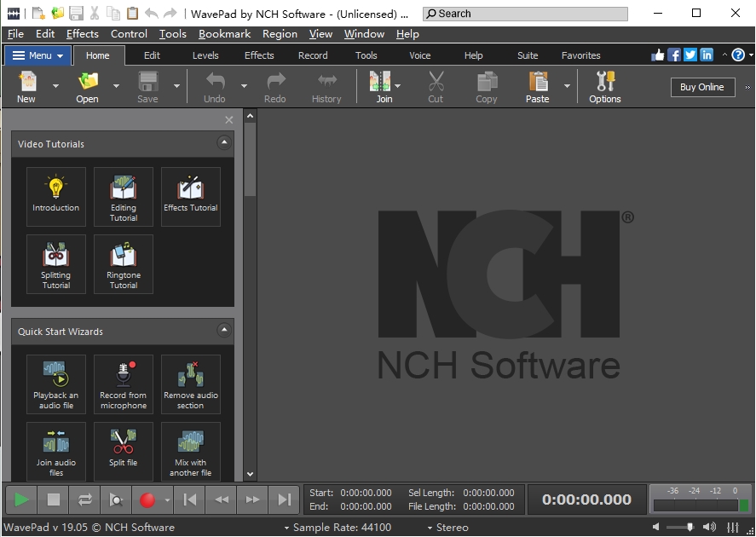Collapse the Quick Start Wizards section
The image size is (756, 537).
pyautogui.click(x=223, y=331)
